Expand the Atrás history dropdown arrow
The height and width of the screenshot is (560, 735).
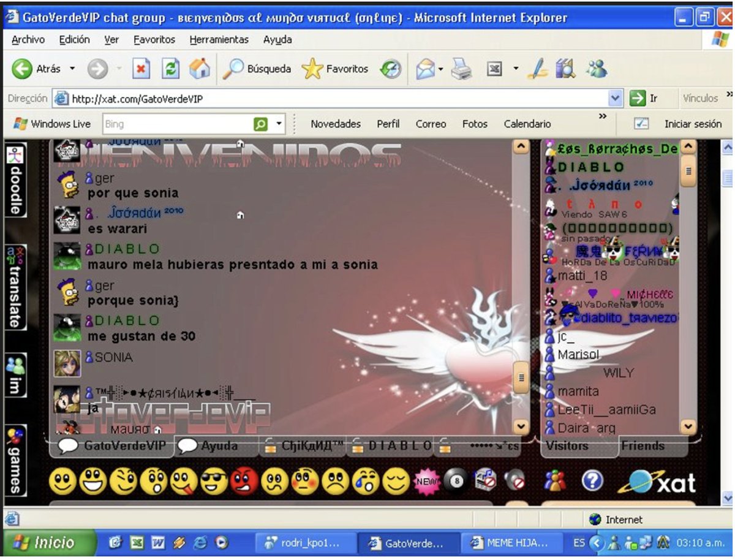tap(72, 69)
